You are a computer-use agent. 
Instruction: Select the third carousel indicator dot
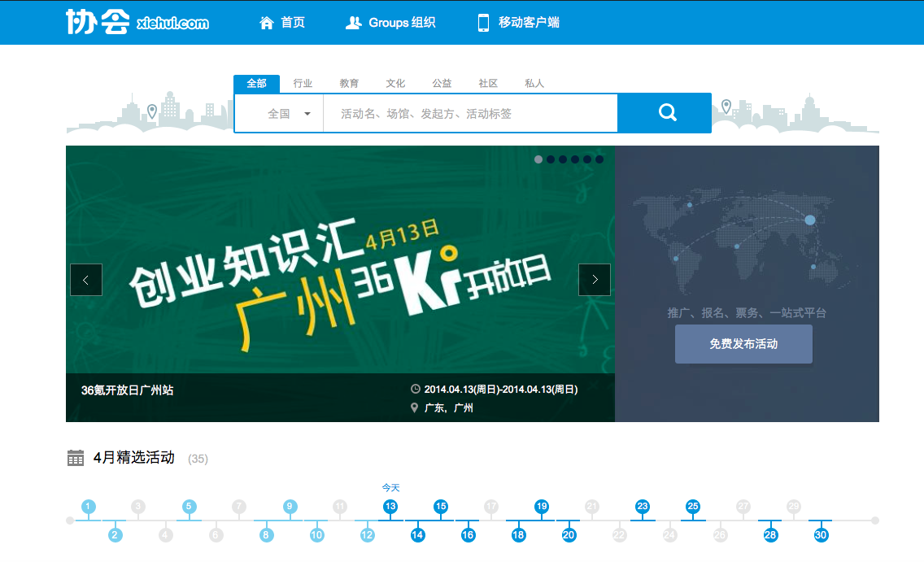point(563,159)
